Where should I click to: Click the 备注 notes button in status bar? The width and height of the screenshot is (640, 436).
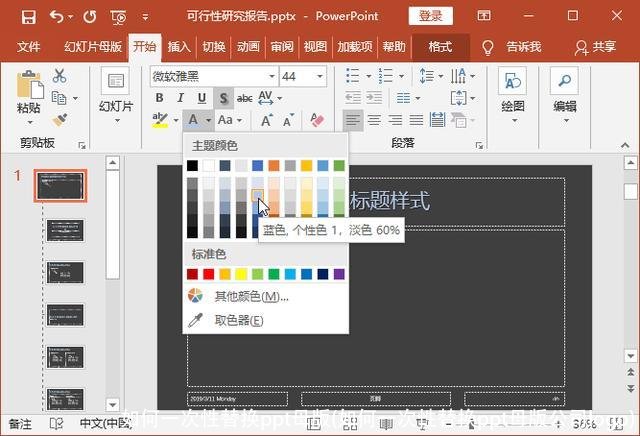(20, 424)
